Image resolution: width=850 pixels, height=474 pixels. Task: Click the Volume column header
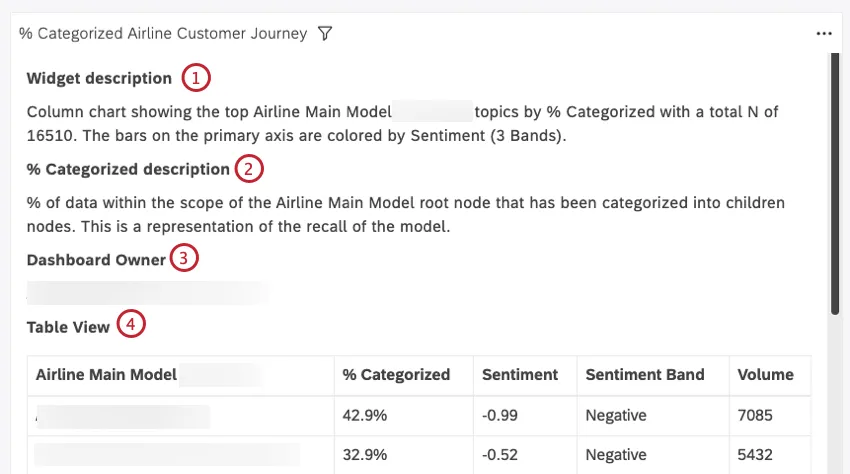point(765,375)
